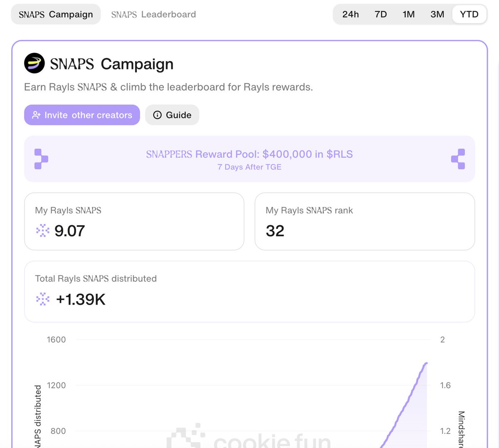Open the SNAPS Leaderboard tab
Viewport: 499px width, 448px height.
(153, 15)
